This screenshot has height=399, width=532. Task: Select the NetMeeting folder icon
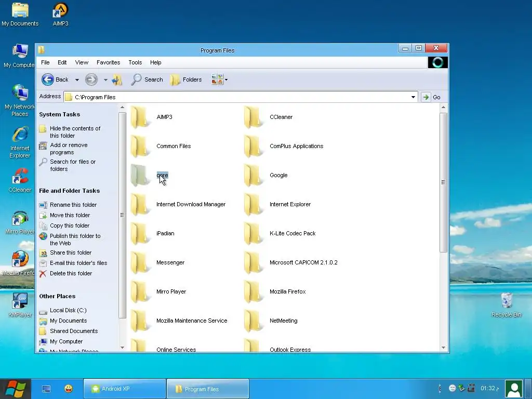pos(254,321)
